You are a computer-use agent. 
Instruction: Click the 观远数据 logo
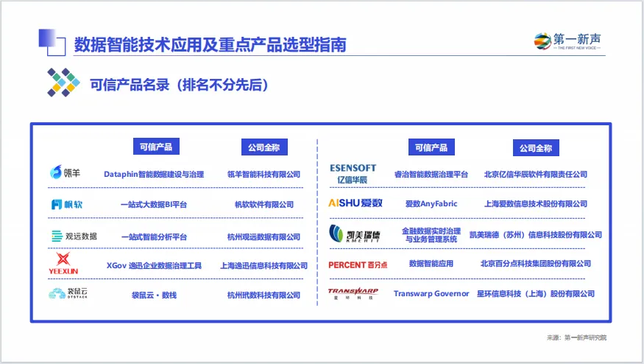(74, 236)
